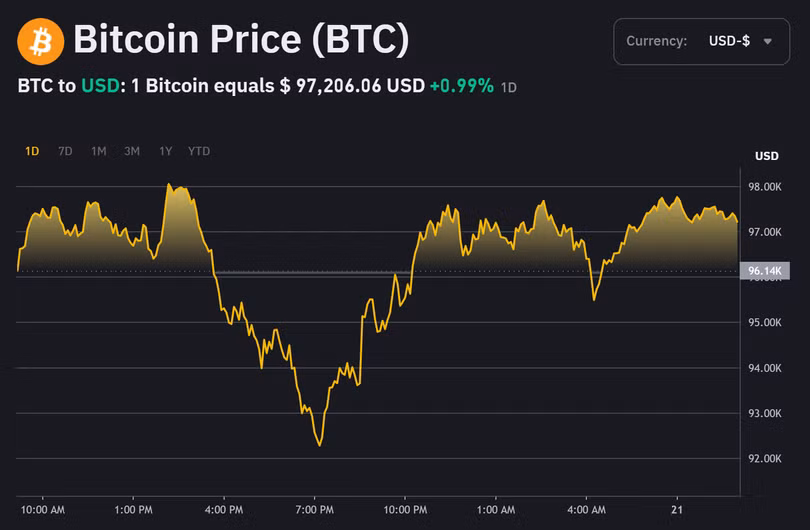This screenshot has height=530, width=810.
Task: Click the chart's lowest point near 7:00 PM
Action: [x=320, y=445]
